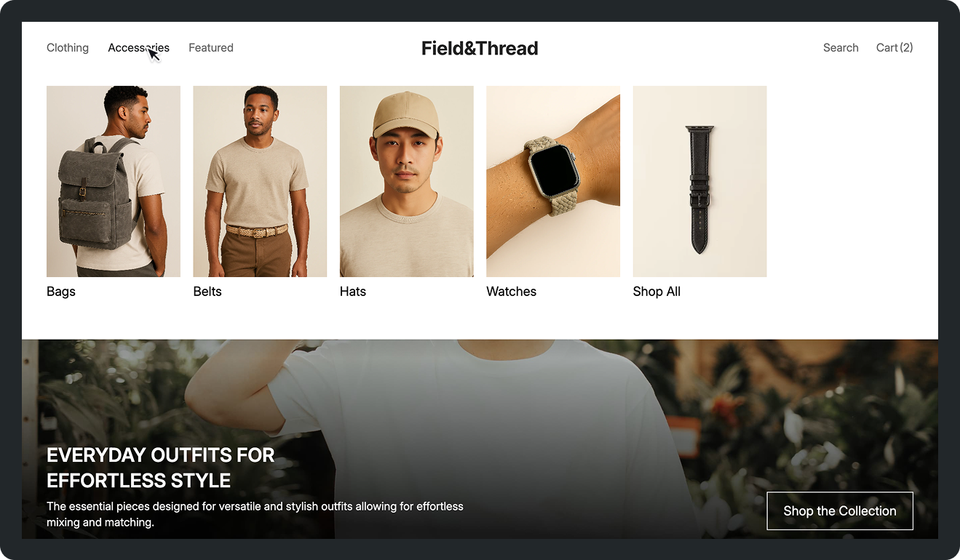Click the Shop All text label
The width and height of the screenshot is (960, 560).
click(x=657, y=292)
